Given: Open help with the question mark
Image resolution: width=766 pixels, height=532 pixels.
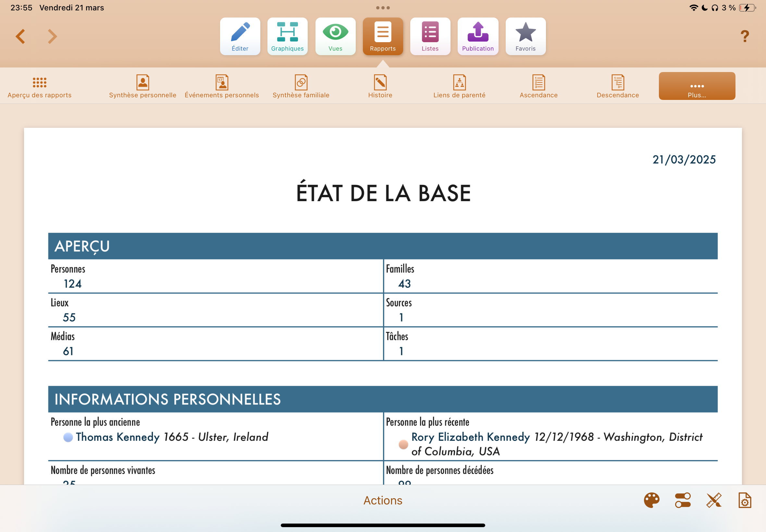Looking at the screenshot, I should (x=745, y=36).
